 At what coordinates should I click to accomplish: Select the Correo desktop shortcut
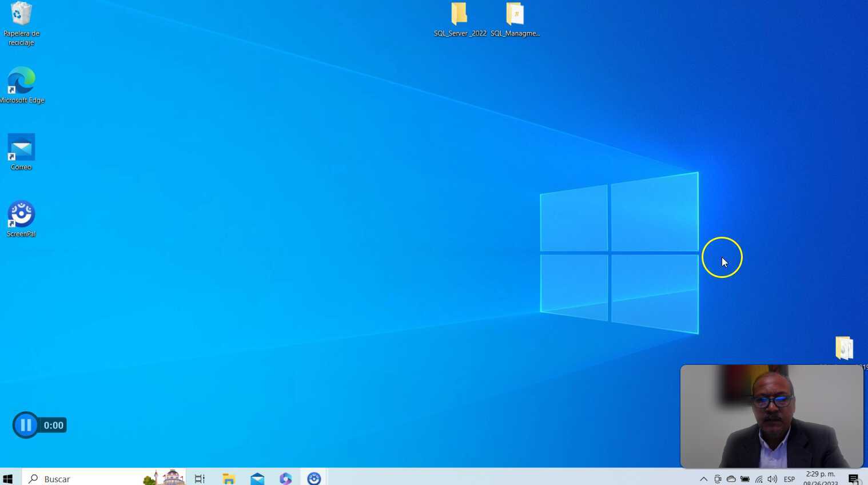point(21,152)
